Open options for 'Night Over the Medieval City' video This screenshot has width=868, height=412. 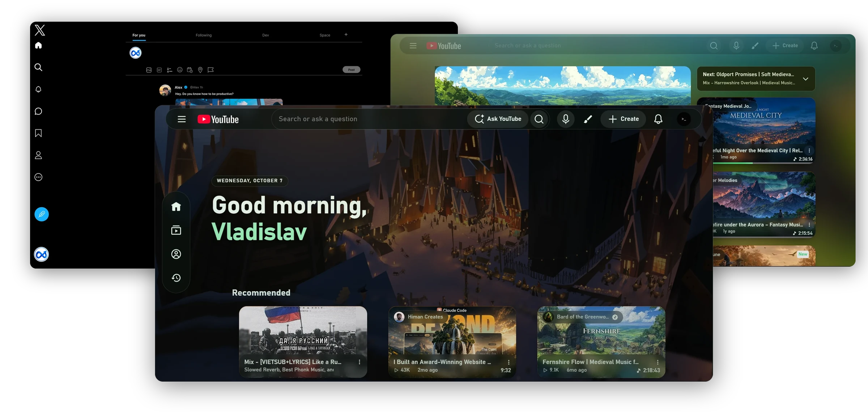(809, 150)
